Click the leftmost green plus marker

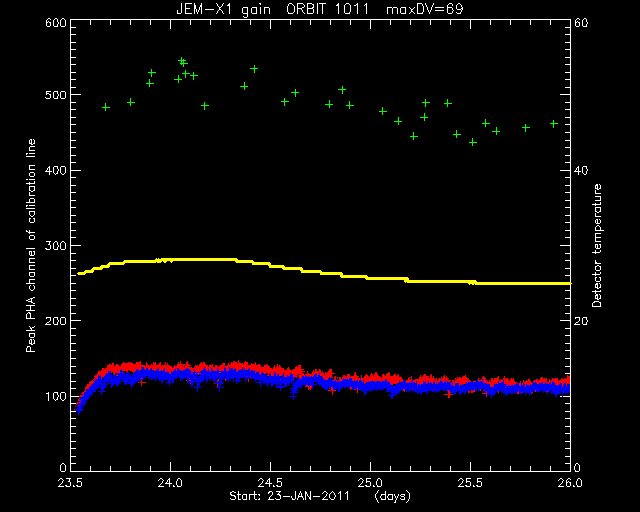click(x=106, y=107)
